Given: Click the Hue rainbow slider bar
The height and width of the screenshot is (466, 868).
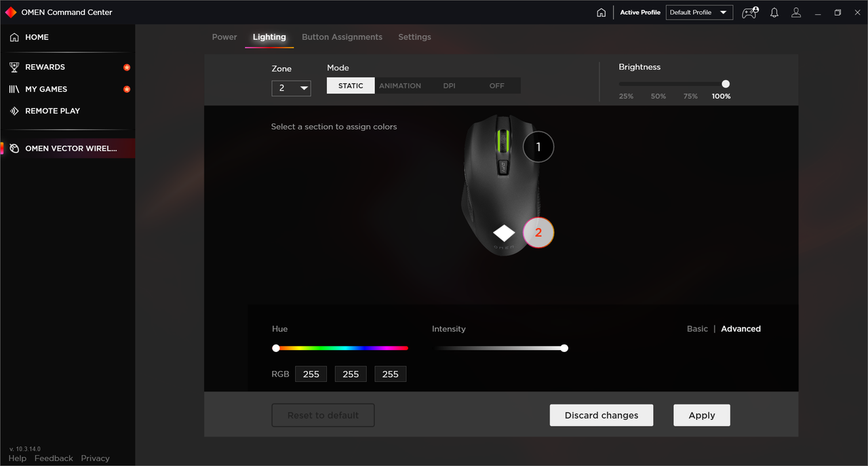Looking at the screenshot, I should click(341, 348).
